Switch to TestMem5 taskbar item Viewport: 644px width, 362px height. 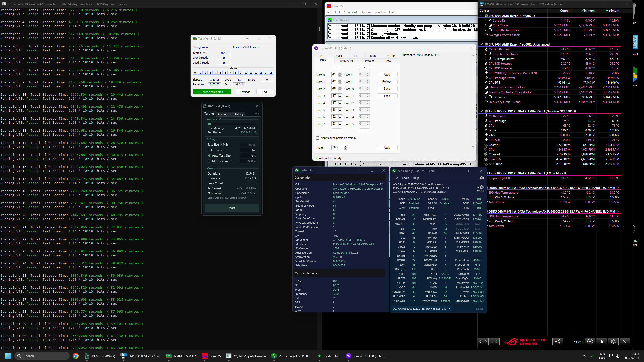tap(181, 356)
